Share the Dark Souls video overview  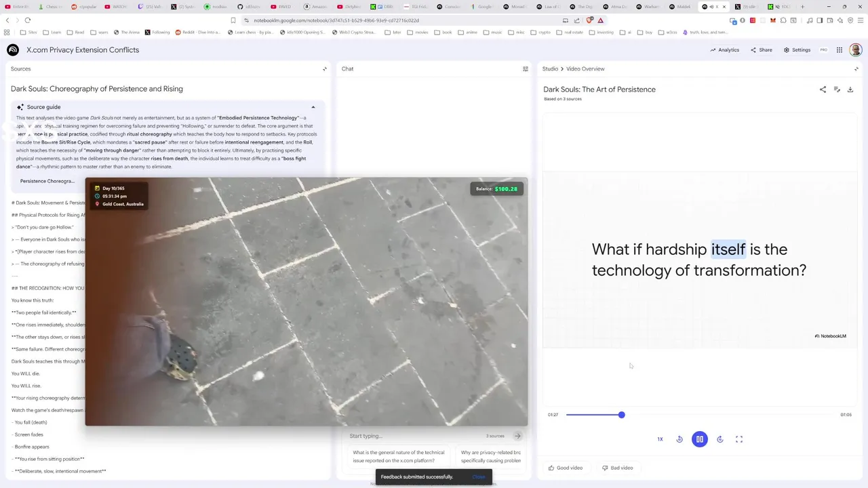click(823, 89)
